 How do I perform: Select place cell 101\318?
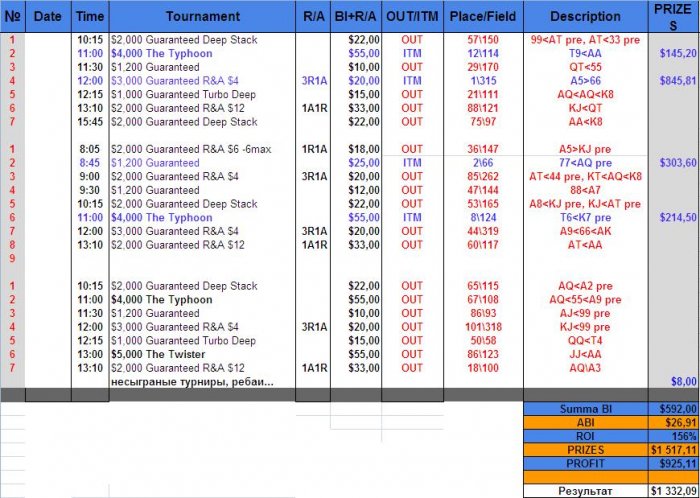click(483, 327)
